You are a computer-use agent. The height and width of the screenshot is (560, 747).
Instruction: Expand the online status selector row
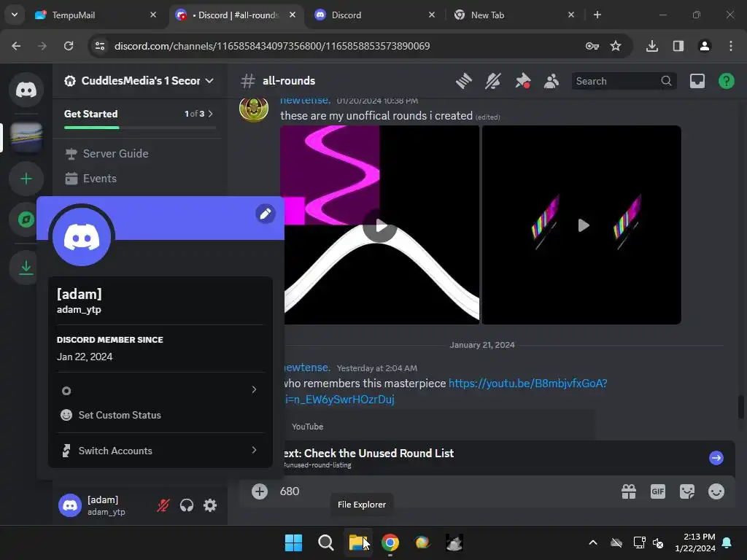[160, 390]
